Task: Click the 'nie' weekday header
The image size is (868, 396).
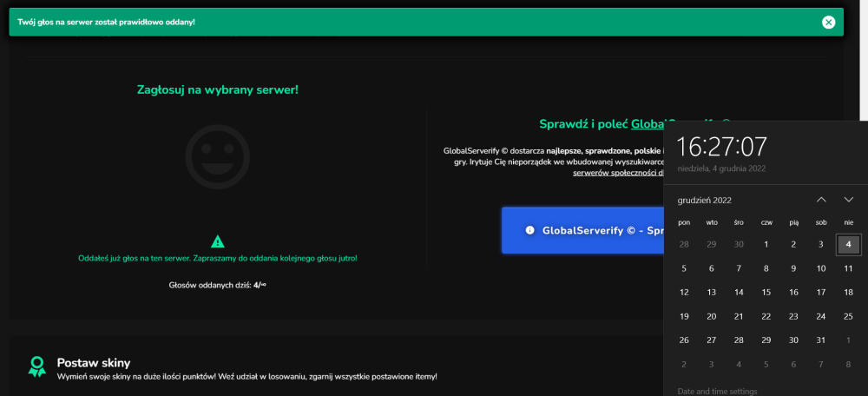Action: [x=849, y=222]
